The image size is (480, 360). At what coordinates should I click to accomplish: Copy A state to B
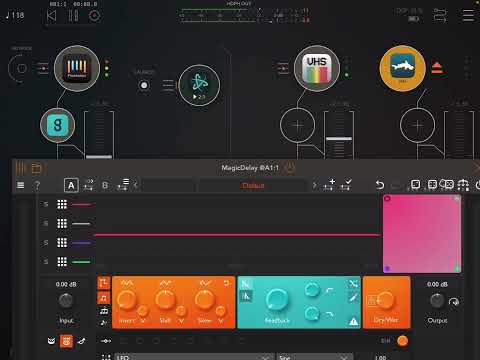click(89, 185)
